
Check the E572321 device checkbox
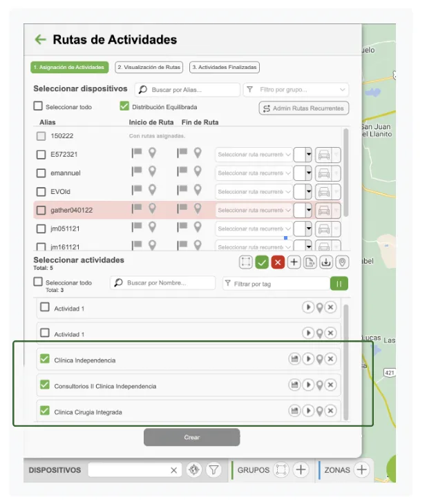point(41,155)
